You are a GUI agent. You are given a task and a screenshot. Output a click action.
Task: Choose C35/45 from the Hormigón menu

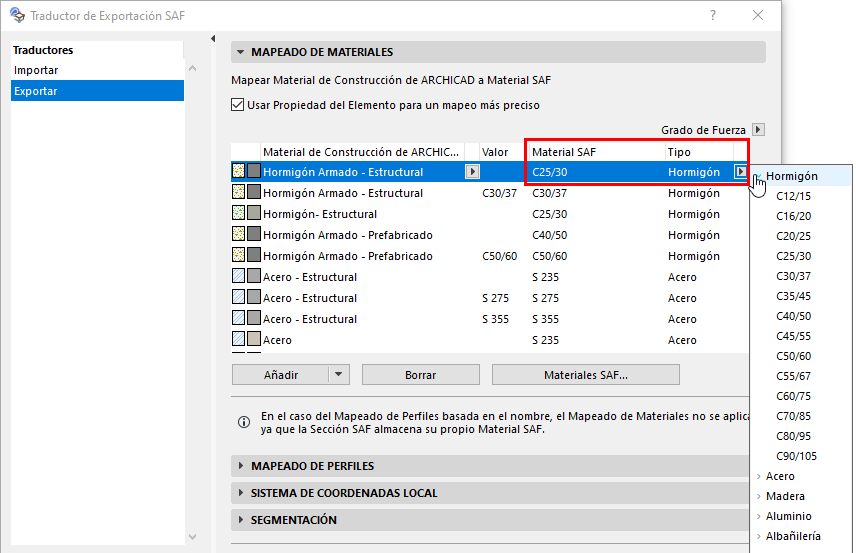(793, 296)
